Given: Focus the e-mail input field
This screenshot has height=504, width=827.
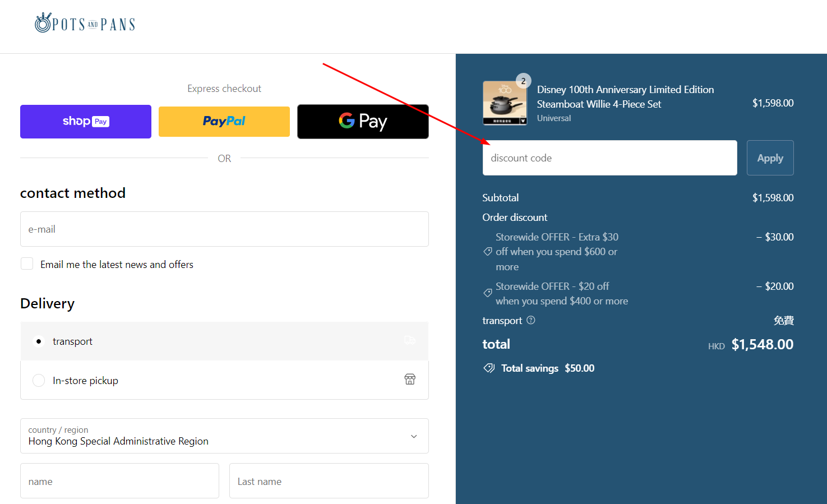Looking at the screenshot, I should (224, 229).
